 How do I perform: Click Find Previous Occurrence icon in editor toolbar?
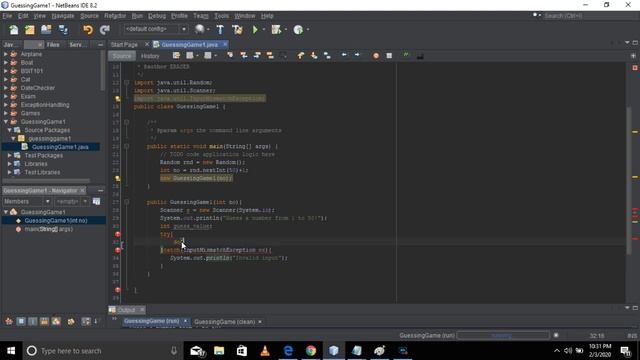click(244, 56)
